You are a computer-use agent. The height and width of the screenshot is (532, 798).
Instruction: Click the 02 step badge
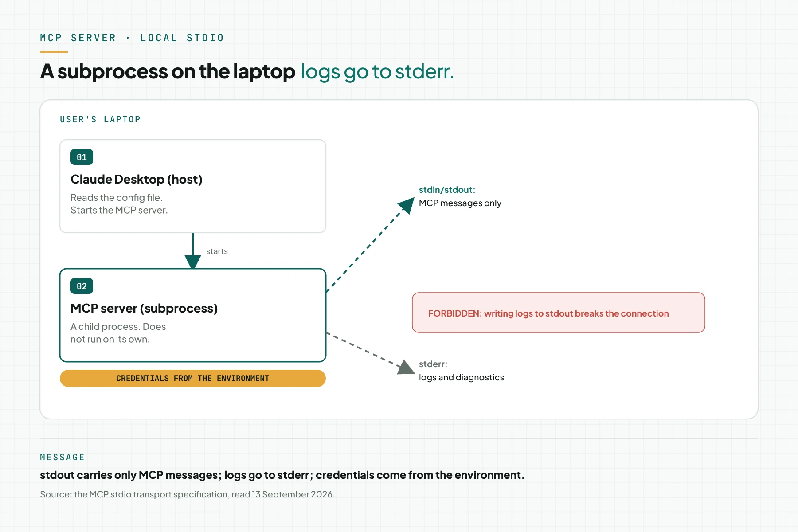[82, 286]
